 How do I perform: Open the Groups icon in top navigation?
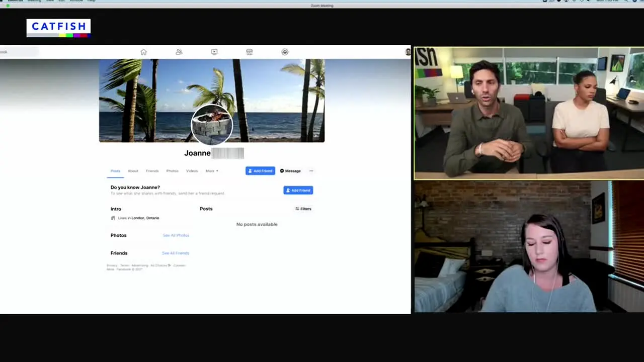point(285,52)
